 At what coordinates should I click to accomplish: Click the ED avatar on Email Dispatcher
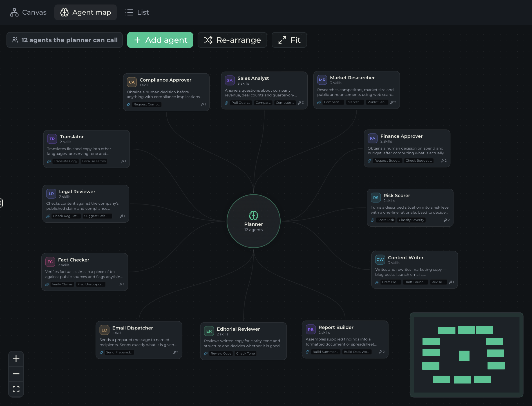[104, 330]
